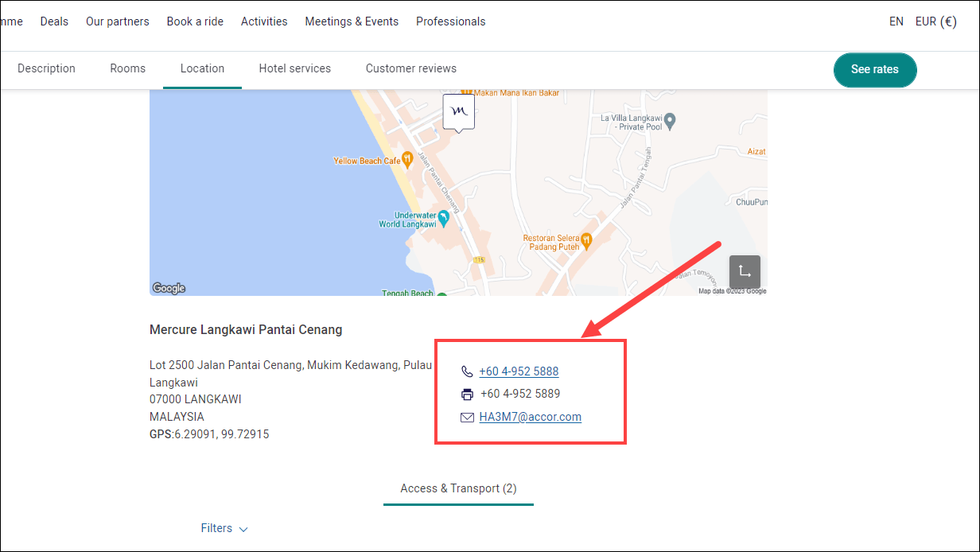Open the EN language selector
Image resolution: width=980 pixels, height=552 pixels.
(x=896, y=21)
